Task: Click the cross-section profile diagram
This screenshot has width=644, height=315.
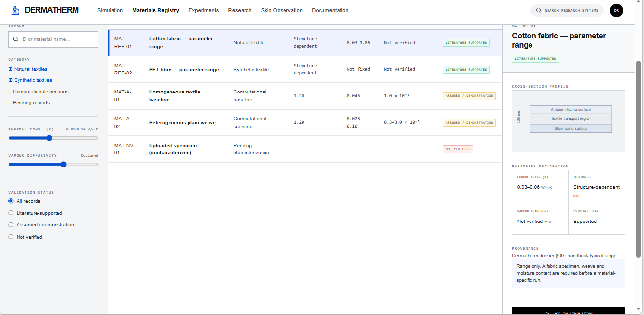Action: (568, 121)
